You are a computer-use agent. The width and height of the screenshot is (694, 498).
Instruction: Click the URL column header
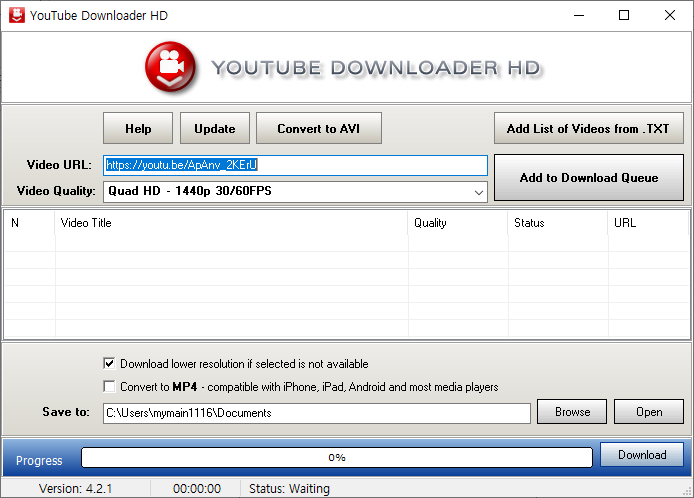648,223
